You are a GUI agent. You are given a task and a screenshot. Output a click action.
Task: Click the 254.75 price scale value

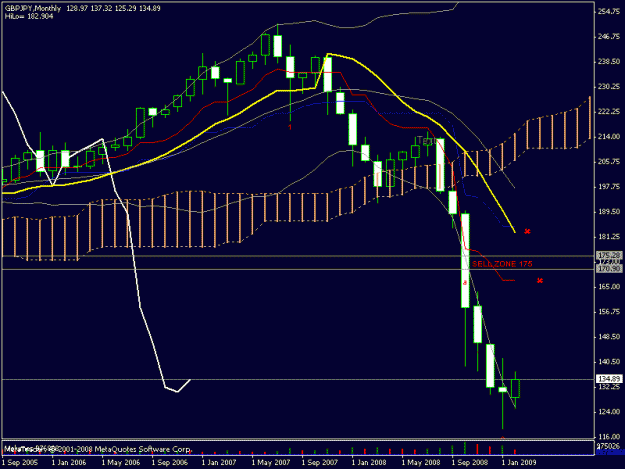click(x=609, y=12)
